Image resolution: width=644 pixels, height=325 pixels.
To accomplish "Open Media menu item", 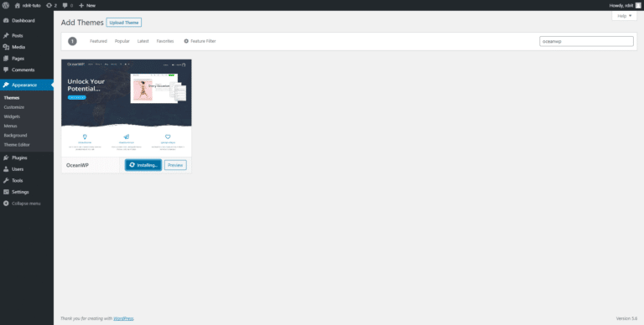I will [x=18, y=47].
